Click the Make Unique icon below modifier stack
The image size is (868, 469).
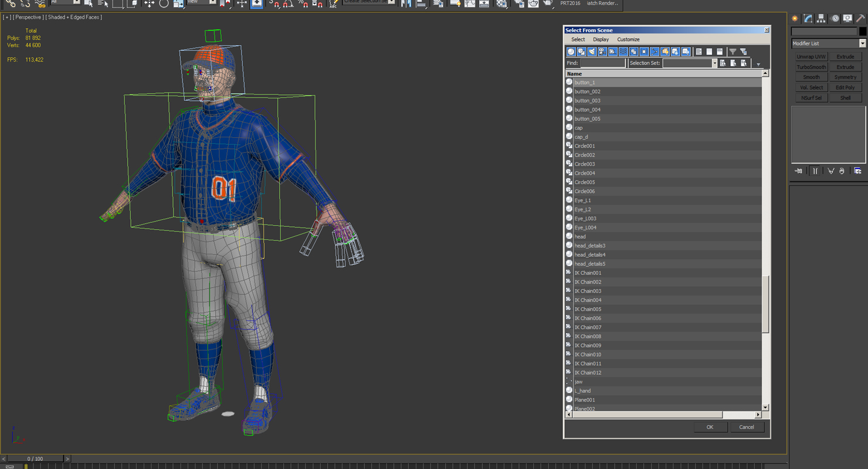point(830,171)
